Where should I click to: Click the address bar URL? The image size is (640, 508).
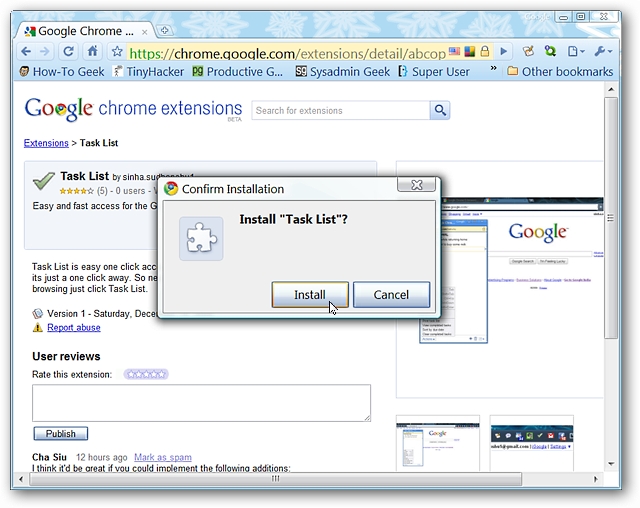(x=287, y=53)
